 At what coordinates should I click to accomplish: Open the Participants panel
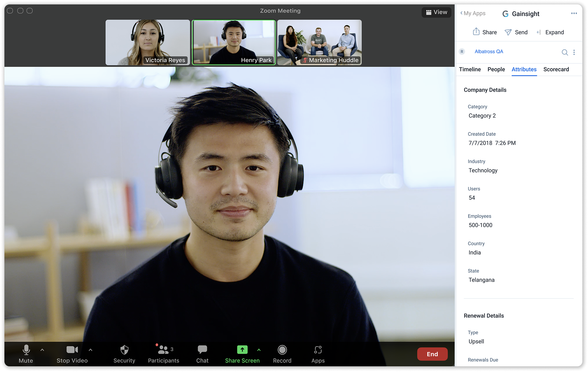tap(163, 354)
